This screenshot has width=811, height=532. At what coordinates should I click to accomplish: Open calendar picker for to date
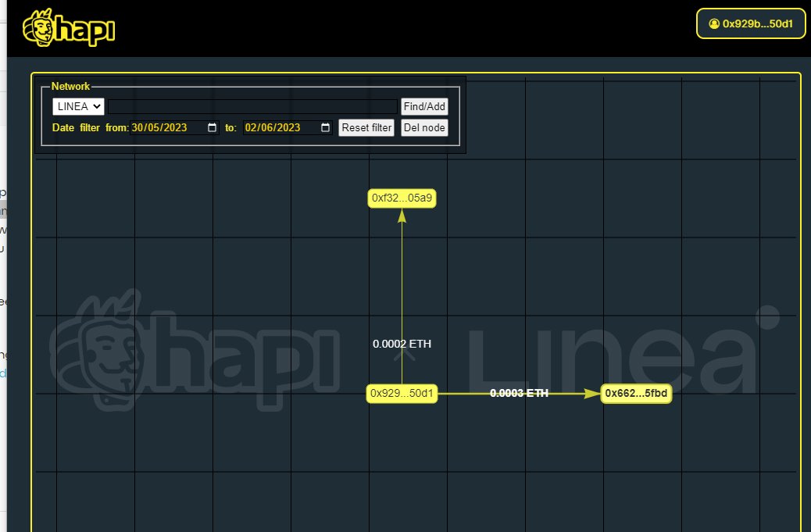325,127
